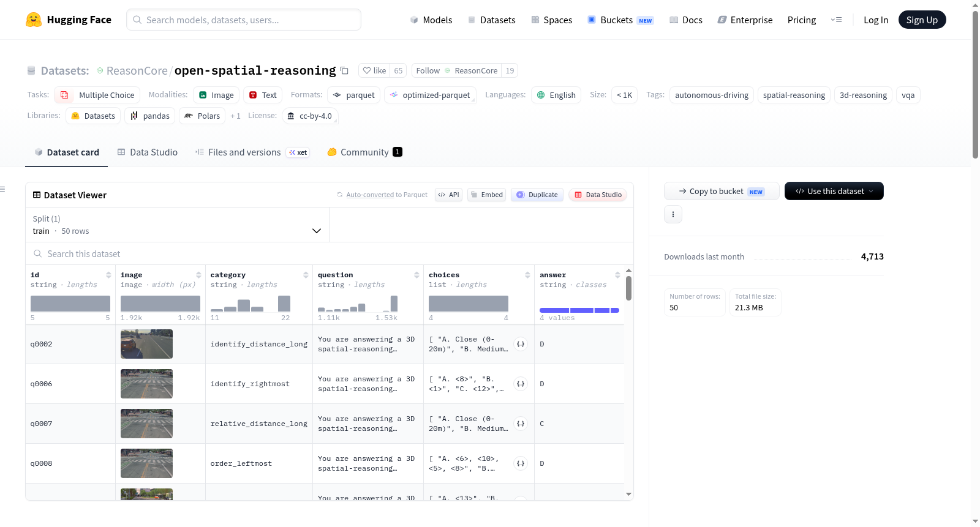This screenshot has width=980, height=527.
Task: Click the Hugging Face logo icon
Action: 34,20
